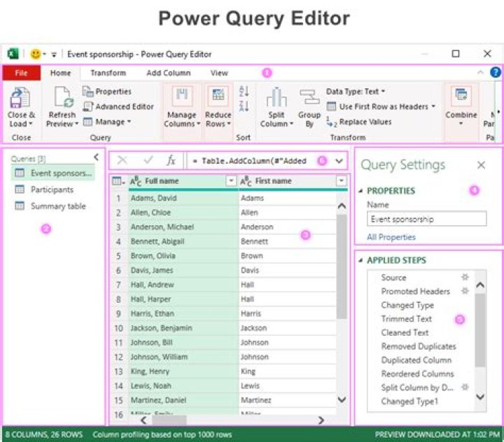Open settings gear for the Source step
Viewport: 504px width, 442px height.
click(x=464, y=277)
